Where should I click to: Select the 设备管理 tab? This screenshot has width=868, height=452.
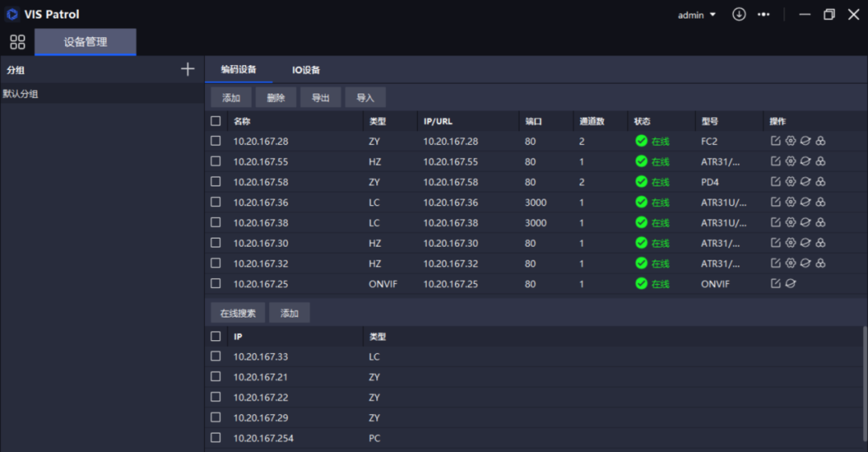[x=85, y=42]
